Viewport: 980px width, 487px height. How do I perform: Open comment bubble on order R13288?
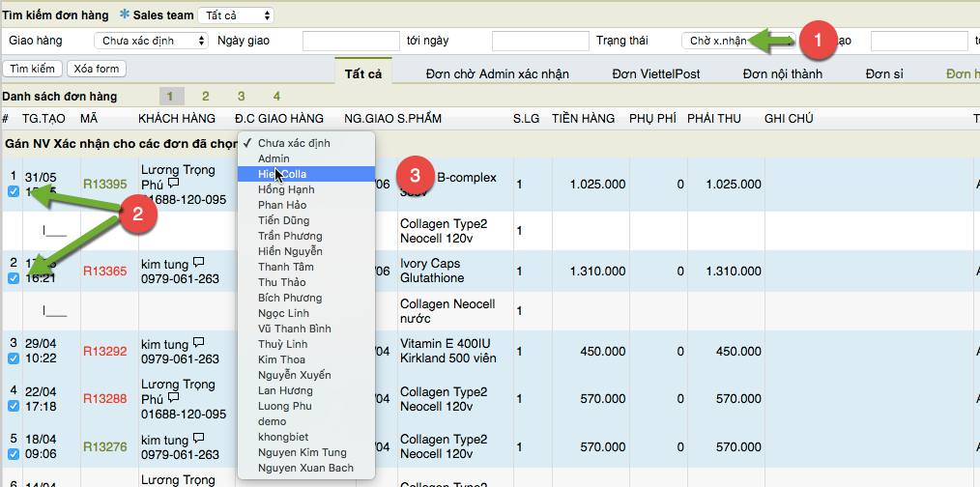[173, 398]
